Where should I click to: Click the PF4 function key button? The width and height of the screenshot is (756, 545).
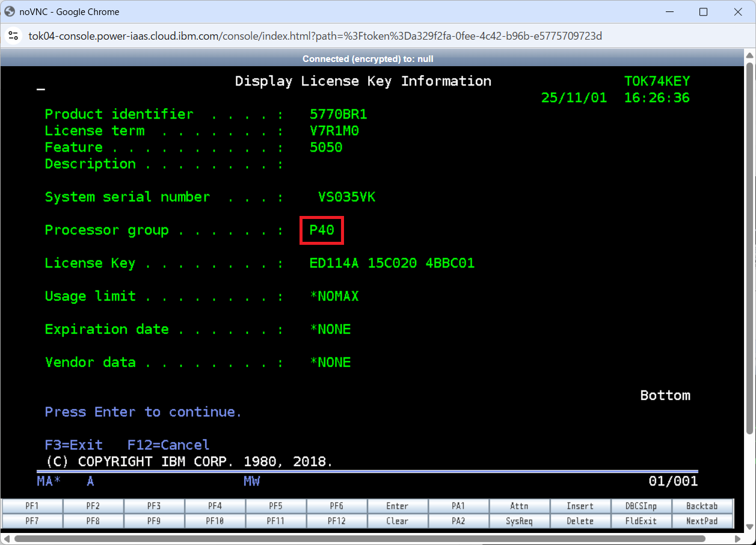click(215, 506)
